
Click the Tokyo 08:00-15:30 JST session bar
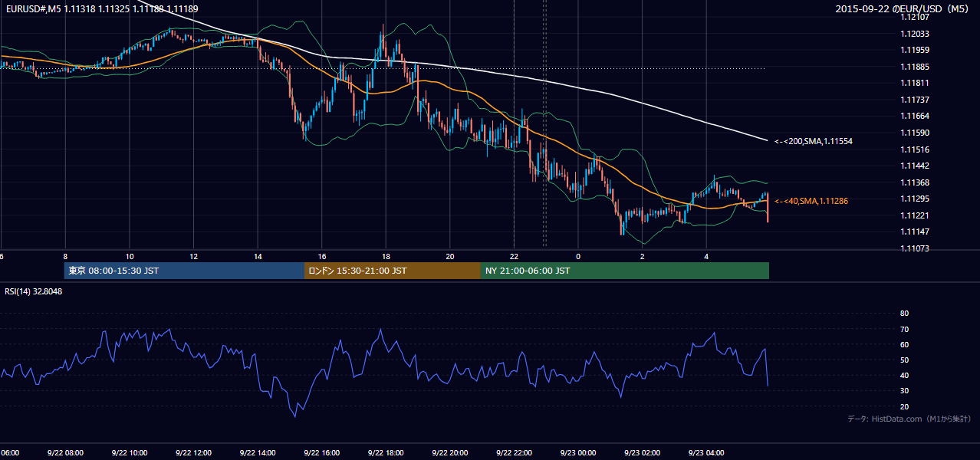185,271
